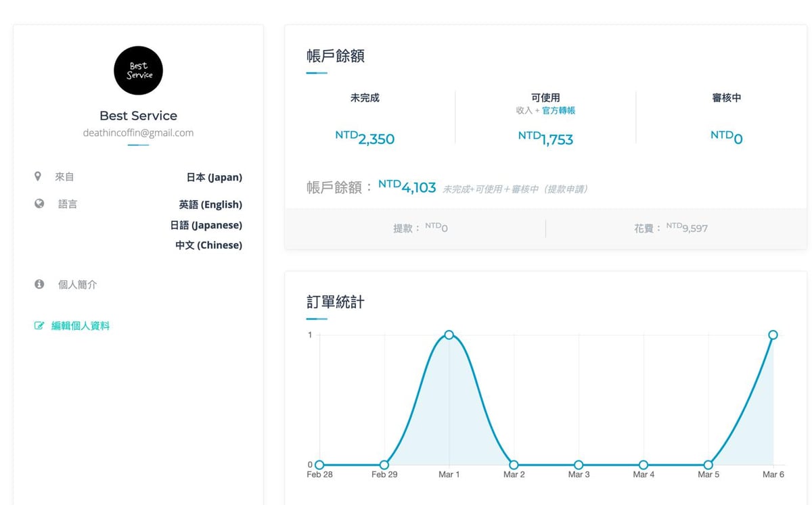Select the Mar 5 chart data point
This screenshot has width=812, height=505.
(708, 465)
